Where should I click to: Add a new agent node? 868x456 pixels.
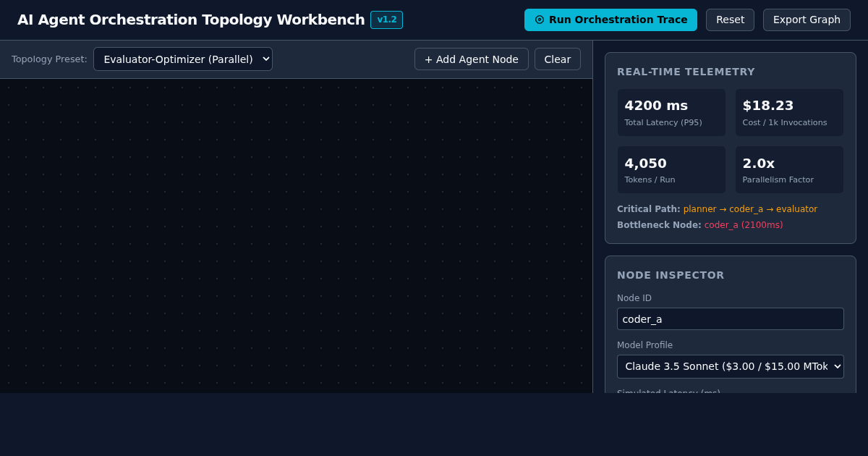tap(472, 59)
